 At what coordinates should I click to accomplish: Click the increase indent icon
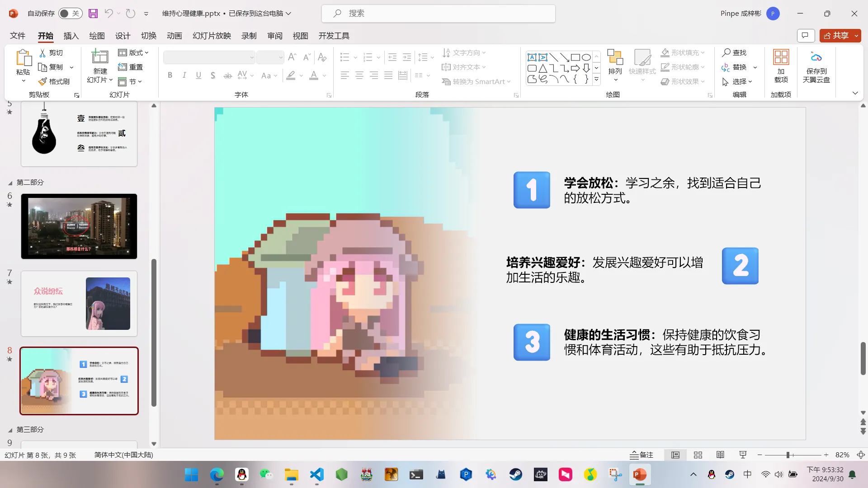coord(407,57)
